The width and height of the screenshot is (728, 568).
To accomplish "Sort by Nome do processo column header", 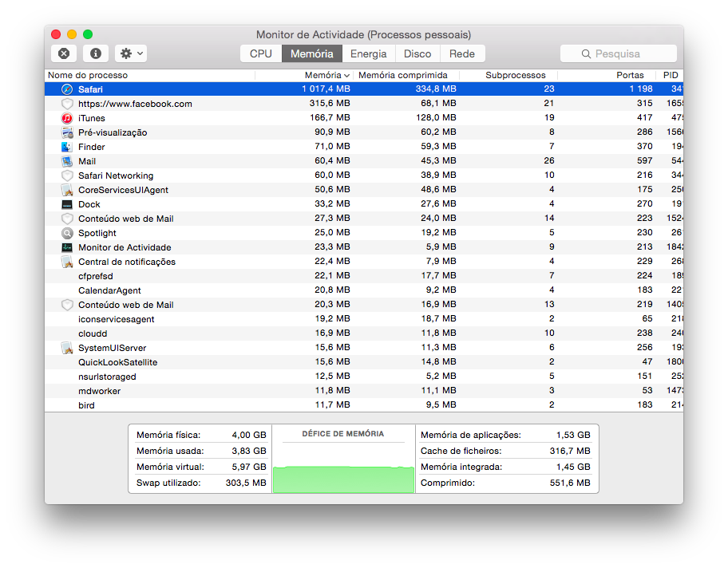I will point(150,75).
